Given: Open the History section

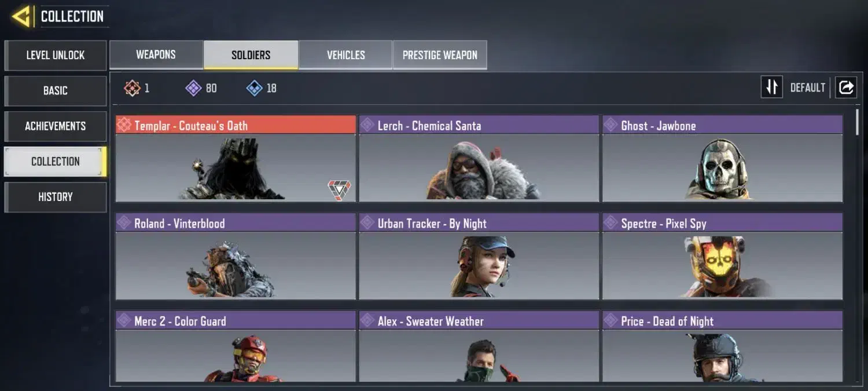Looking at the screenshot, I should click(56, 197).
